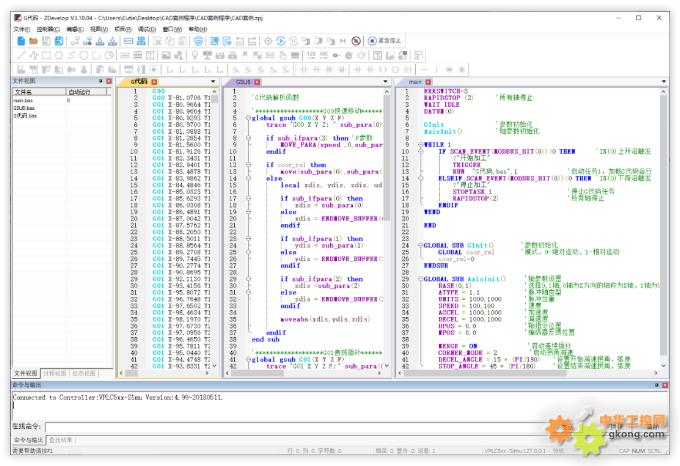680x466 pixels.
Task: Click the envelope-shaped toolbar icon
Action: click(x=128, y=41)
